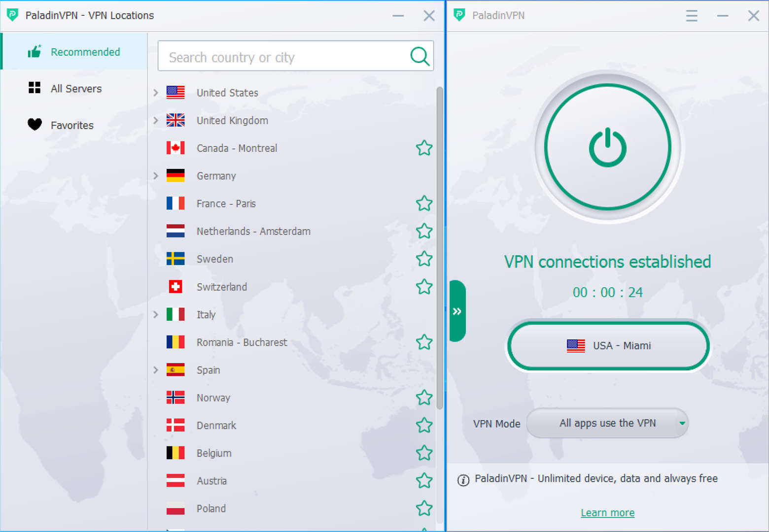Star the Romania - Bucharest server
769x532 pixels.
coord(424,342)
